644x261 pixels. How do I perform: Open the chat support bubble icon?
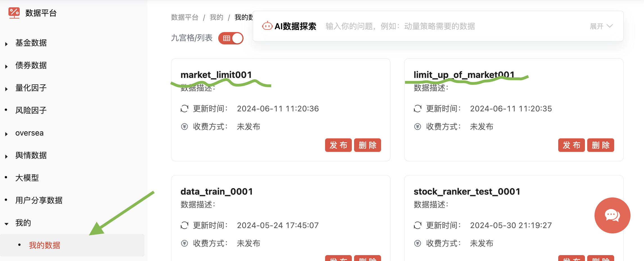click(x=612, y=215)
